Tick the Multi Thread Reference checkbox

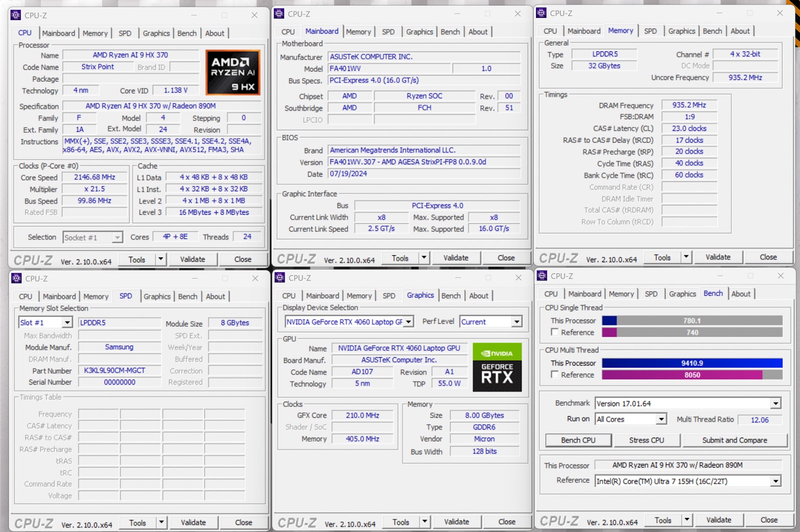(554, 374)
